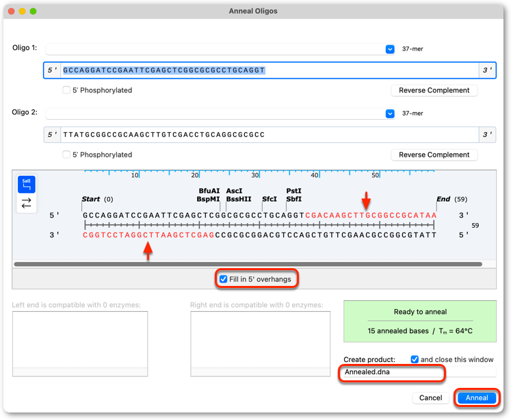Select the SfcI enzyme label
The image size is (511, 420).
coord(270,199)
